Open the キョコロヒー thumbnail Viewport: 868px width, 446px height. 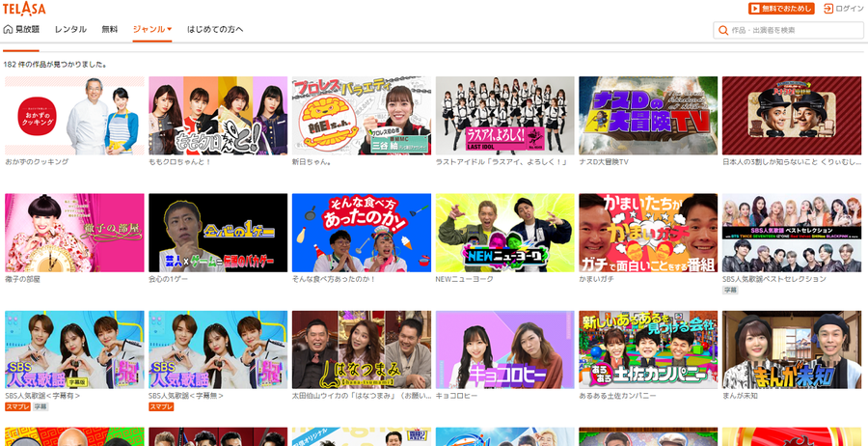click(504, 349)
